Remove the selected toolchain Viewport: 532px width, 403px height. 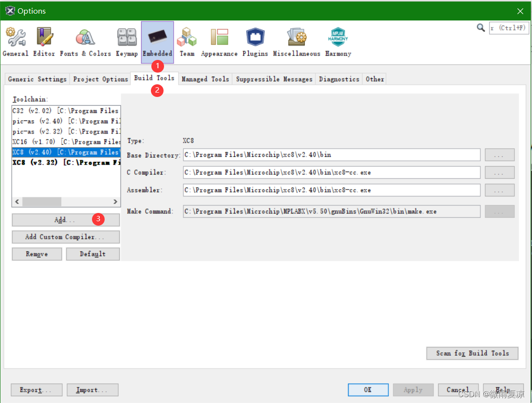(37, 254)
